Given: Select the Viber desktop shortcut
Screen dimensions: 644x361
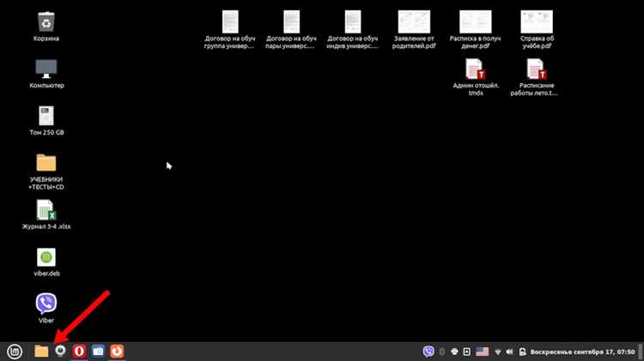Looking at the screenshot, I should [x=46, y=308].
